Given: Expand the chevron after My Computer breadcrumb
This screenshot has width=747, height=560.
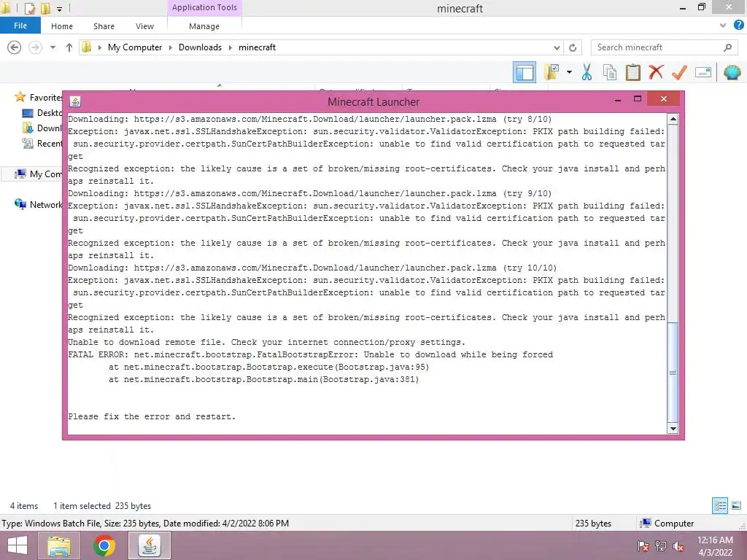Looking at the screenshot, I should [x=171, y=47].
